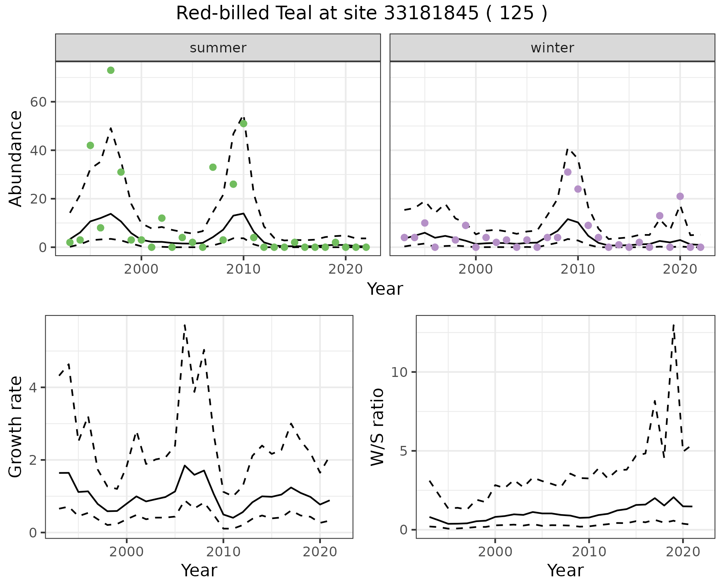724x588 pixels.
Task: Click the dashed peak in W/S ratio plot
Action: click(673, 325)
